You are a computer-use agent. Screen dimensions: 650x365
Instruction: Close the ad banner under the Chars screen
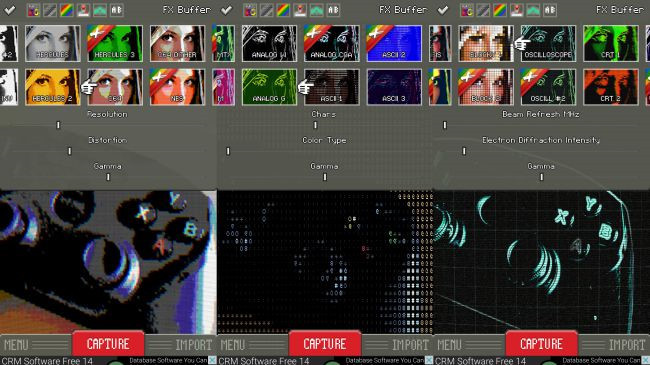coord(429,360)
